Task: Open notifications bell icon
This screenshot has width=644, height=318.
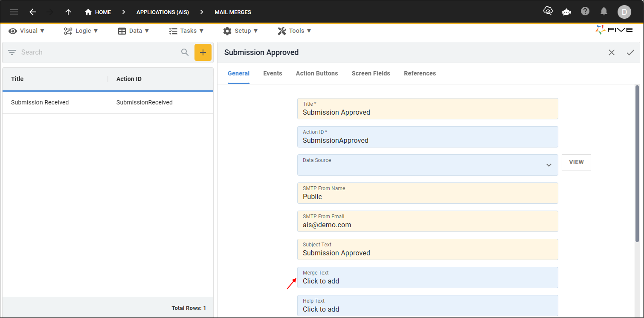Action: (604, 12)
